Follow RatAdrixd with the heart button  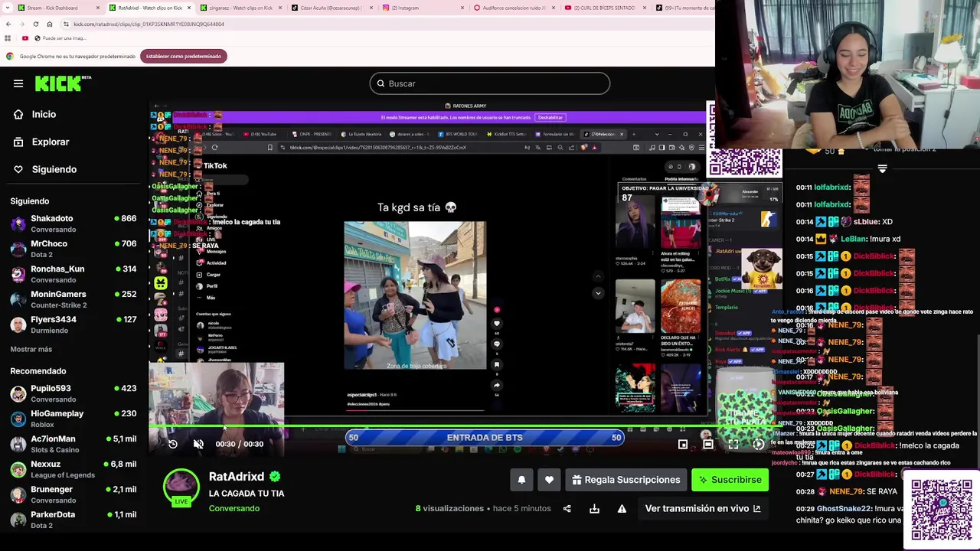[x=549, y=480]
